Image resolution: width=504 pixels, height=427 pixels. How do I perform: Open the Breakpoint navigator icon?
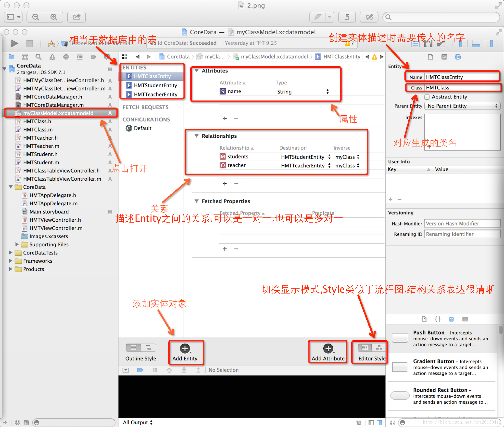[93, 57]
